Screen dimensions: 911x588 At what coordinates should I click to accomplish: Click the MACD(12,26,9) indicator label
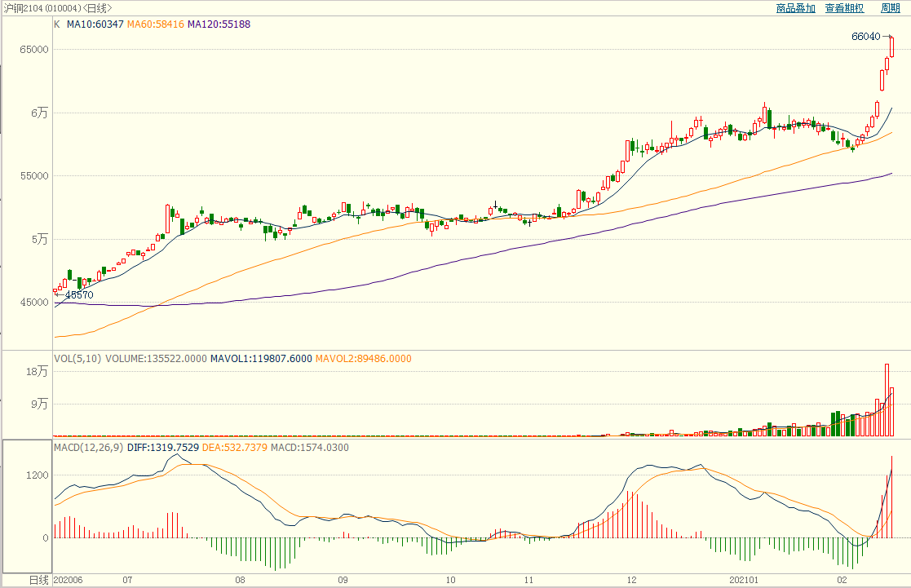(89, 448)
